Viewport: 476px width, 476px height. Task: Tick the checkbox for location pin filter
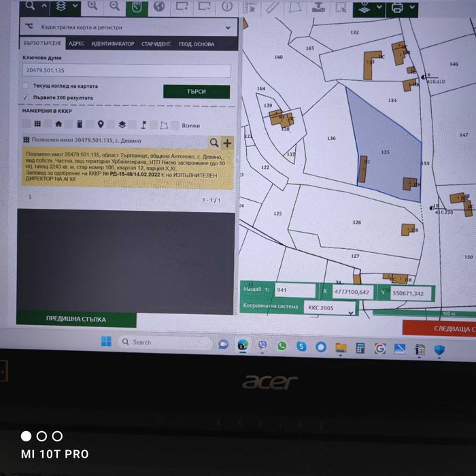click(90, 124)
